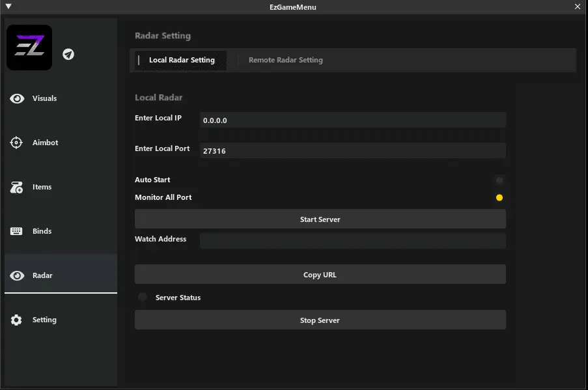Click the Watch Address text field
This screenshot has height=390, width=588.
click(352, 241)
